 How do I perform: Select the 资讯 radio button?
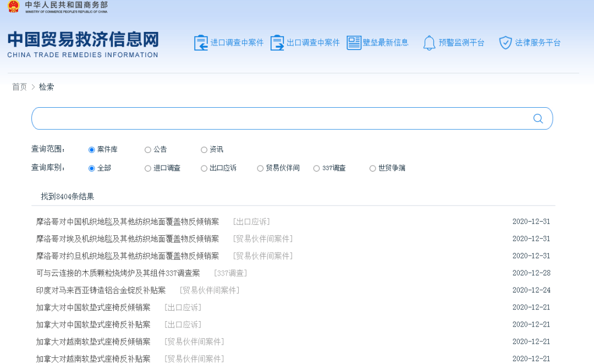coord(204,149)
